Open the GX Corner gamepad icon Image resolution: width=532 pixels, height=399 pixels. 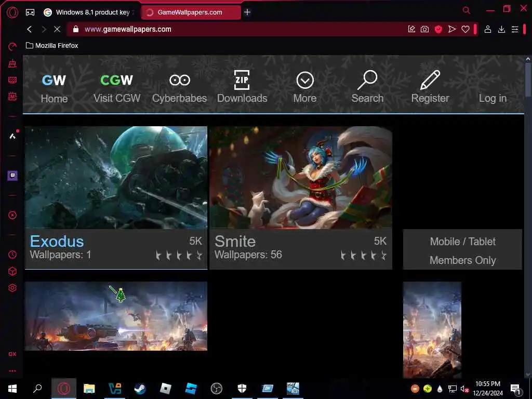[30, 12]
